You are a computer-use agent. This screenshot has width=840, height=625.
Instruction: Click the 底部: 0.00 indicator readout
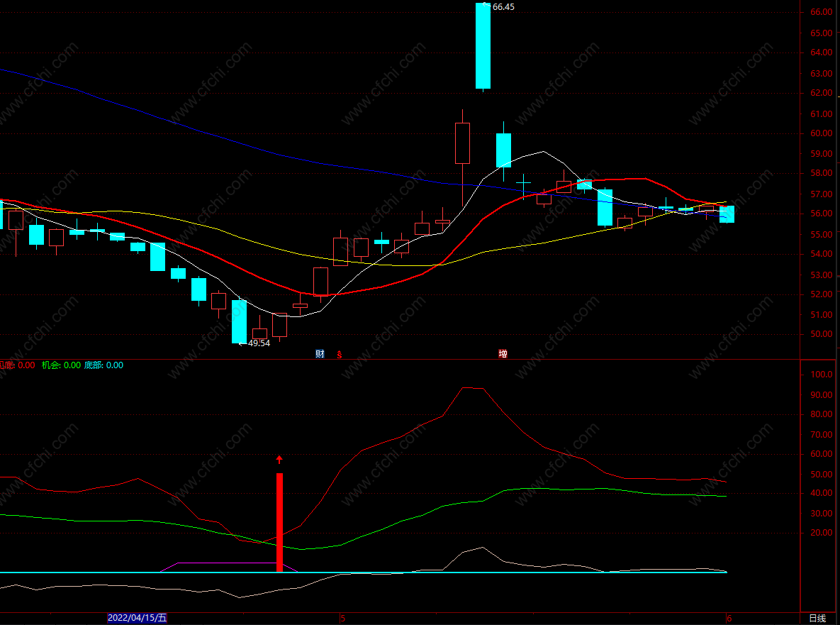pos(104,365)
